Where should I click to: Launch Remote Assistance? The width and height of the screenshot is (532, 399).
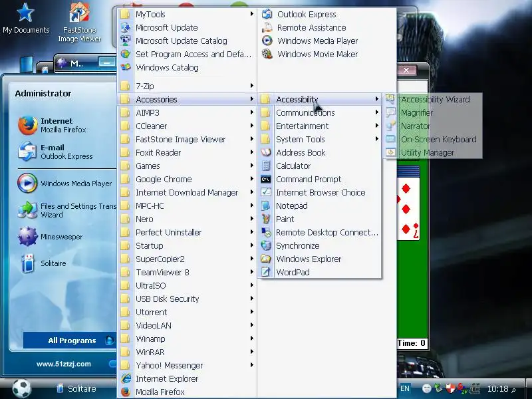(x=327, y=27)
